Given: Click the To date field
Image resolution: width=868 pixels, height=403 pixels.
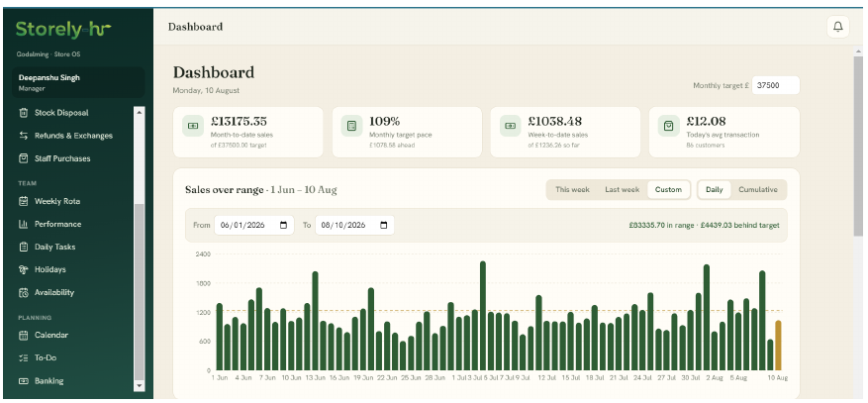Looking at the screenshot, I should [x=354, y=226].
